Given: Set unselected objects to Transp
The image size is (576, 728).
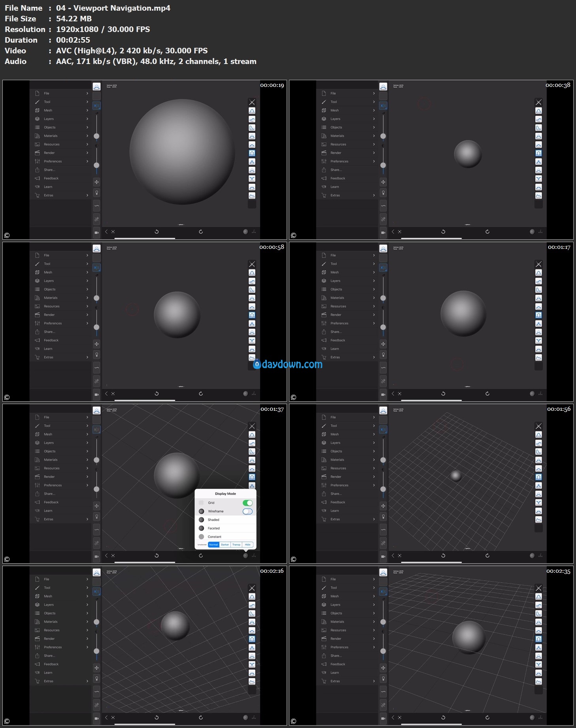Looking at the screenshot, I should 236,545.
